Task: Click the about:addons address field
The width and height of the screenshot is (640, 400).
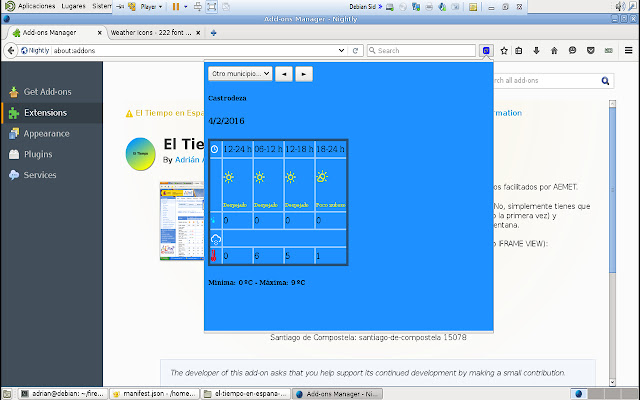Action: coord(194,51)
